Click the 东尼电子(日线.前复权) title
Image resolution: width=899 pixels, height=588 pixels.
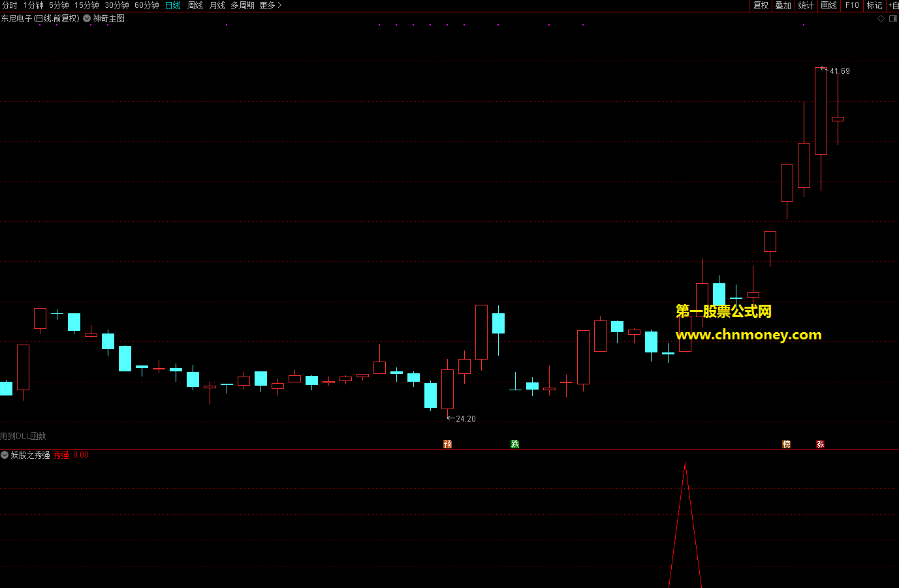(40, 18)
